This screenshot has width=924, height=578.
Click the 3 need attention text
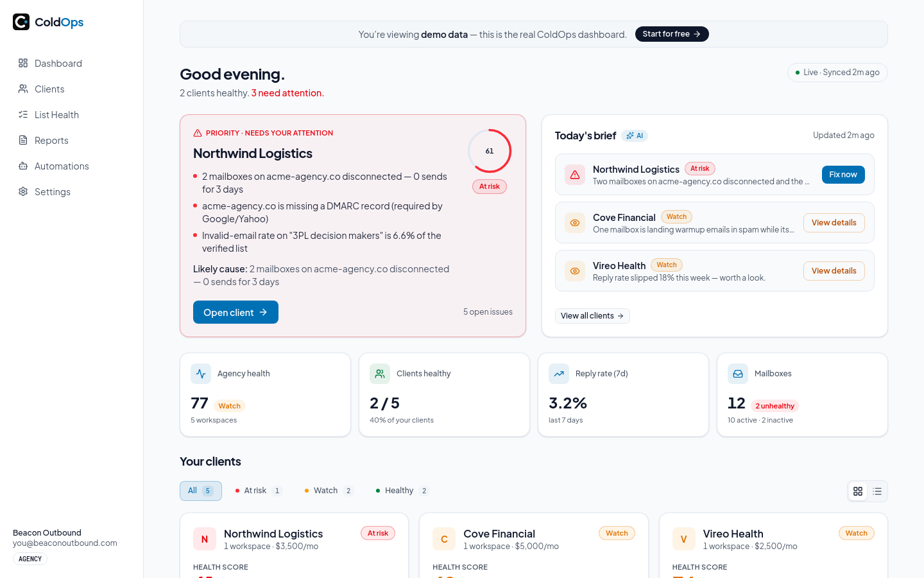(x=287, y=93)
